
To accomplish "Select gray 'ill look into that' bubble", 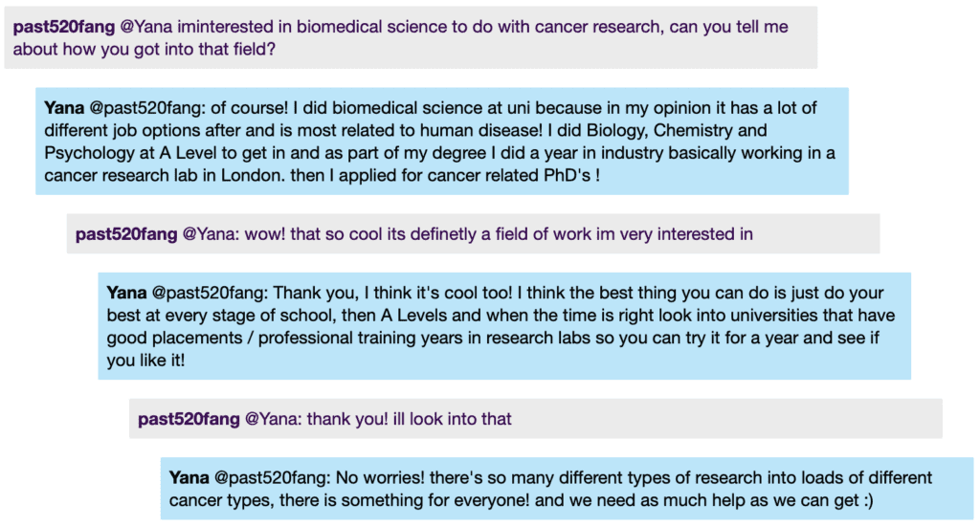I will coord(536,419).
